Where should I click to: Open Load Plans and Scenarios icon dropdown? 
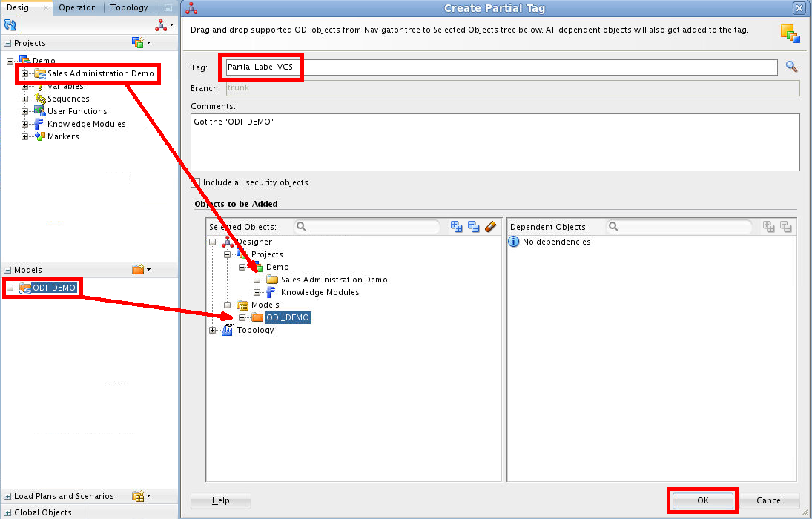[141, 496]
